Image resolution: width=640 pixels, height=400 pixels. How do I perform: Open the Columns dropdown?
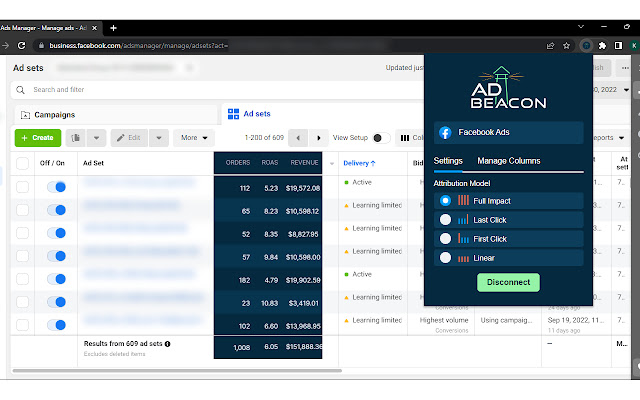[410, 138]
